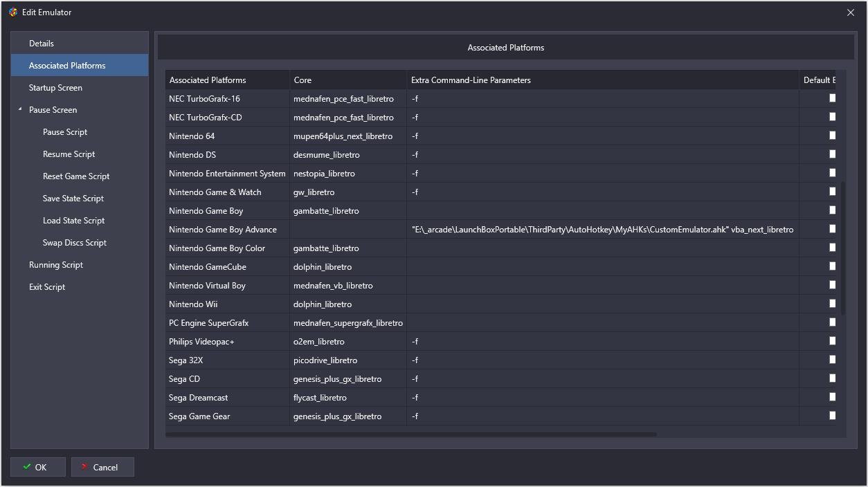Image resolution: width=868 pixels, height=487 pixels.
Task: Check default emulator for Nintendo Entertainment System
Action: 832,173
